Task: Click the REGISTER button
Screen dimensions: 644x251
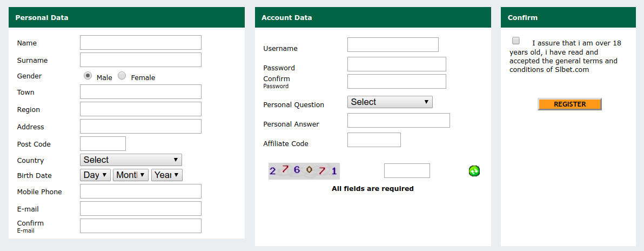Action: click(x=569, y=104)
